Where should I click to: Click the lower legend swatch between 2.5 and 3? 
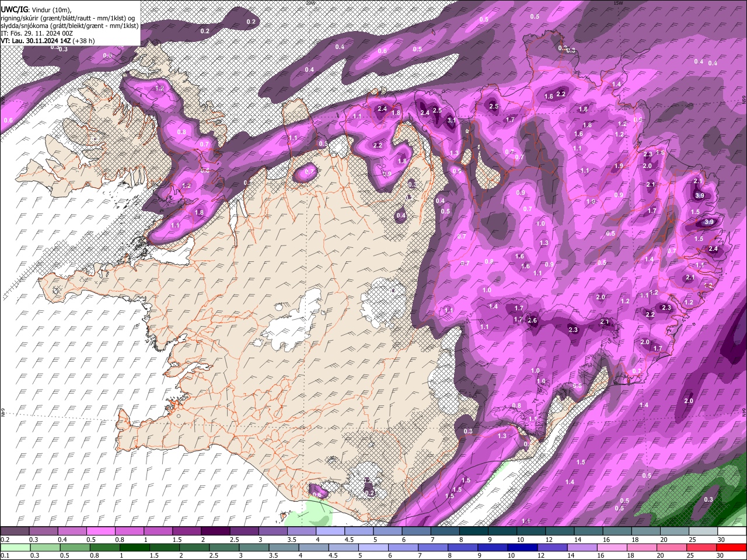point(224,547)
